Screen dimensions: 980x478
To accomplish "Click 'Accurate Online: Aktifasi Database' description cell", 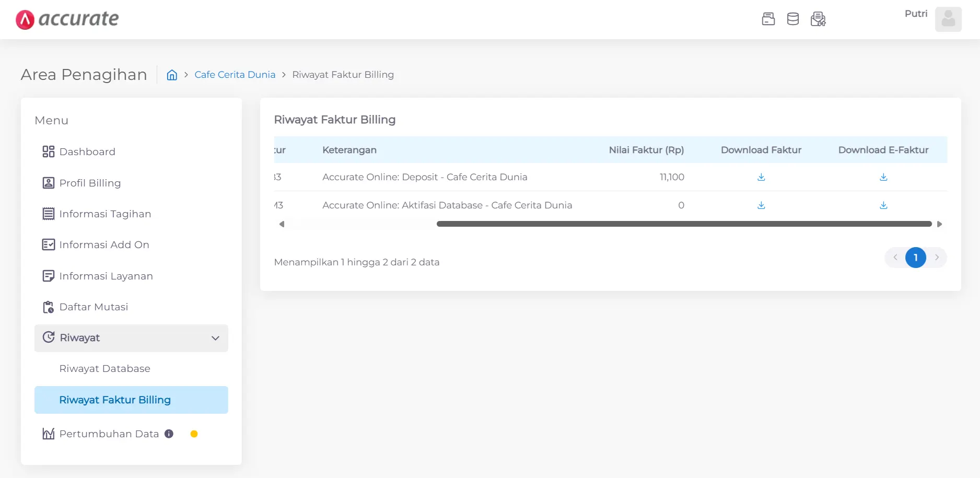I will (447, 205).
